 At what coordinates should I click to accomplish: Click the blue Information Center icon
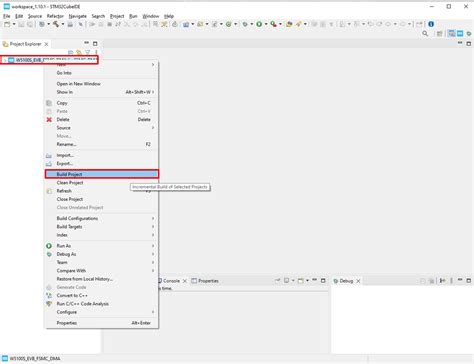[431, 24]
